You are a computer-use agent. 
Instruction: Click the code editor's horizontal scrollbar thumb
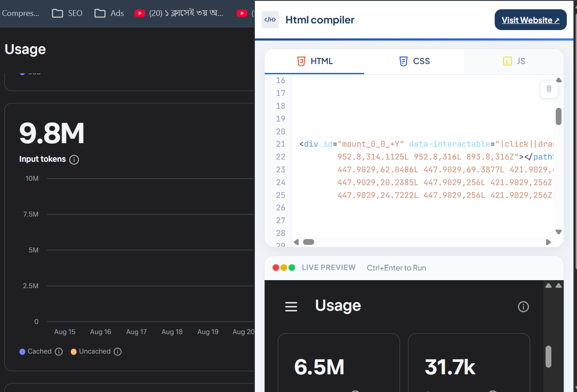point(308,242)
